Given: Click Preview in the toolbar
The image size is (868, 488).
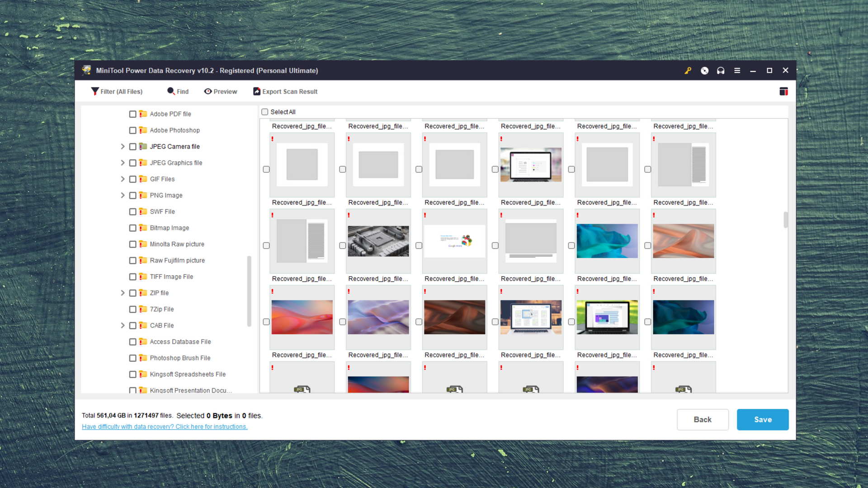Looking at the screenshot, I should 220,91.
